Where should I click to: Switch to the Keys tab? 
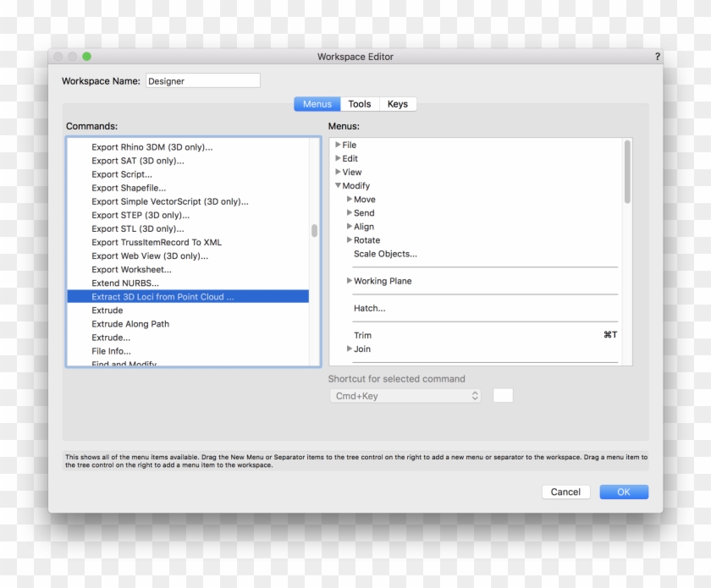[398, 104]
